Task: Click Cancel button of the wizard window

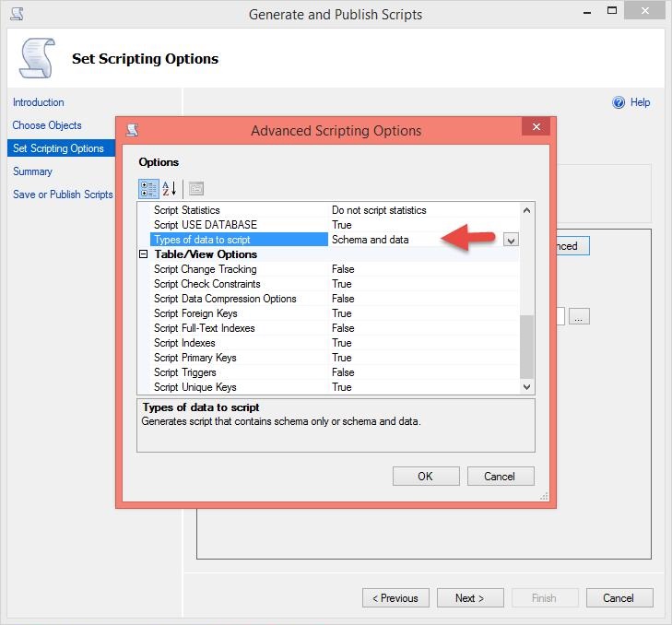Action: tap(619, 598)
